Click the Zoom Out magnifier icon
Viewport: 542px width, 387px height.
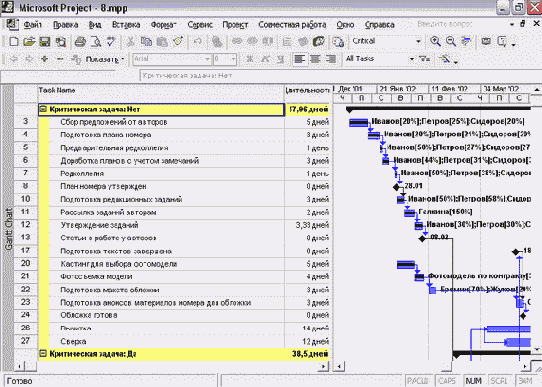pos(450,41)
